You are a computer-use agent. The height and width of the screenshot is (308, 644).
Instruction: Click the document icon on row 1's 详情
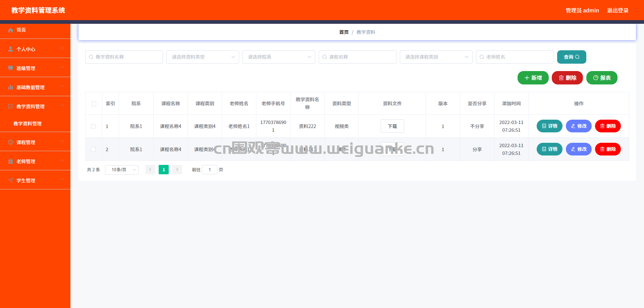pos(544,126)
